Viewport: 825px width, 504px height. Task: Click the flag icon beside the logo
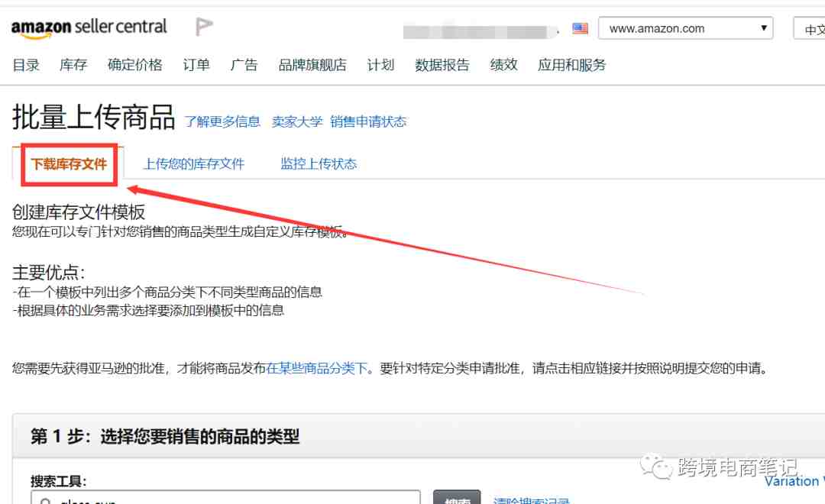[x=204, y=26]
